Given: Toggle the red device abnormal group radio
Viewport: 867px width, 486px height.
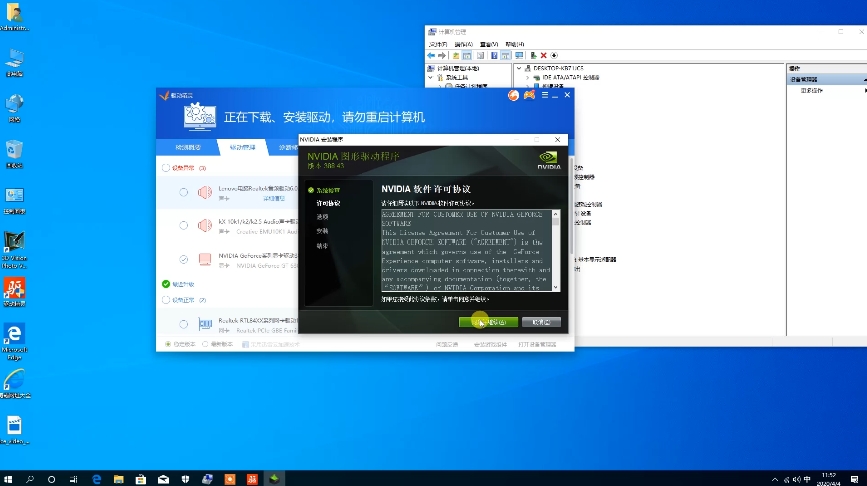Looking at the screenshot, I should coord(166,168).
